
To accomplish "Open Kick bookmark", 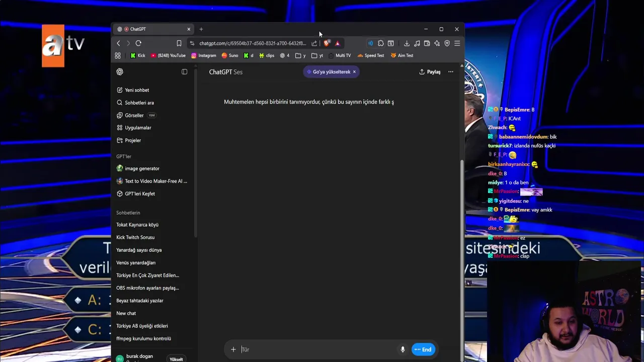I will pos(137,55).
